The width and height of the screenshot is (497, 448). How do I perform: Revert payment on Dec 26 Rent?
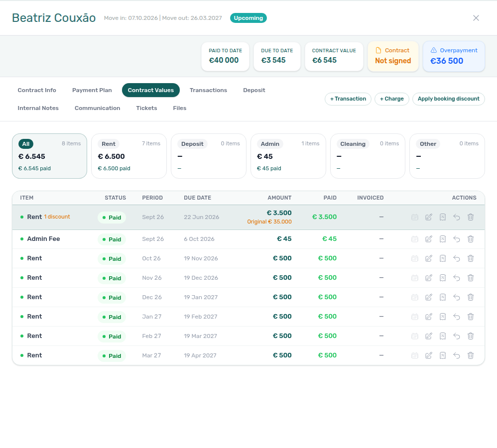coord(457,297)
